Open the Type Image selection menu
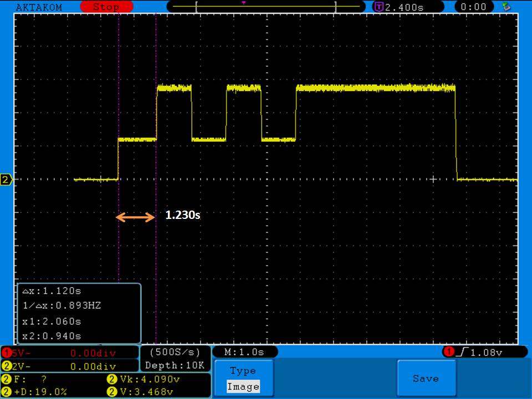 click(x=243, y=378)
